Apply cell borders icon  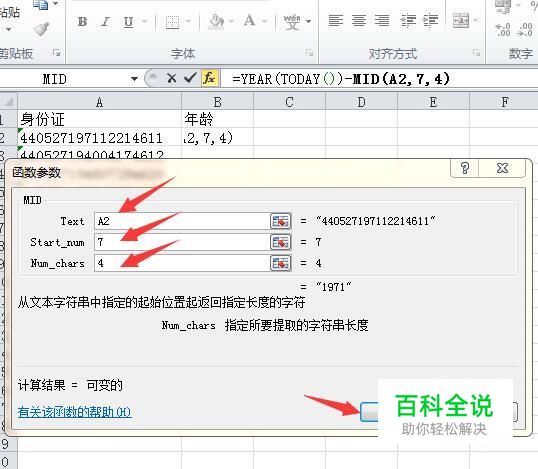tap(172, 22)
